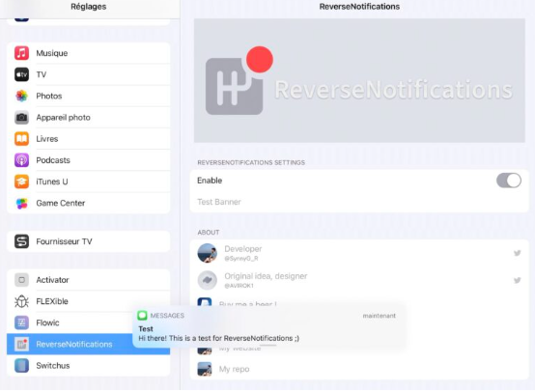The width and height of the screenshot is (535, 392).
Task: Go to Switchus settings
Action: 89,365
